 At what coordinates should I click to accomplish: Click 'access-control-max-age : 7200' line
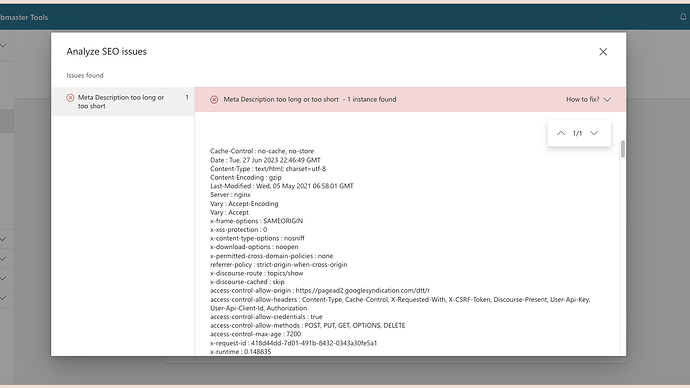pyautogui.click(x=256, y=334)
